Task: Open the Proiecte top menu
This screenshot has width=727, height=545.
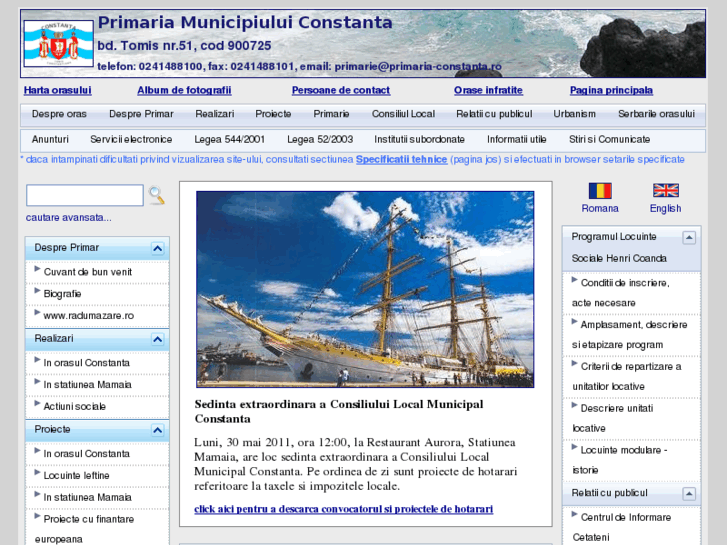Action: click(273, 114)
